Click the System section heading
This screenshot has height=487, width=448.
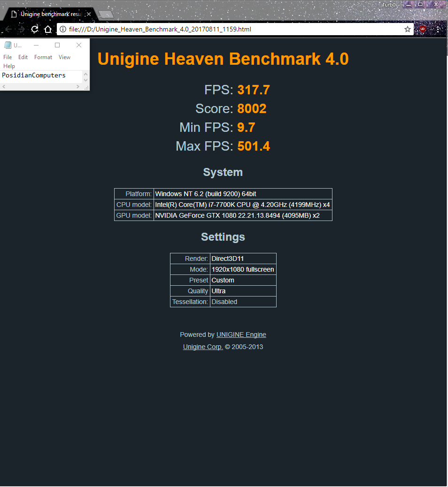(223, 172)
